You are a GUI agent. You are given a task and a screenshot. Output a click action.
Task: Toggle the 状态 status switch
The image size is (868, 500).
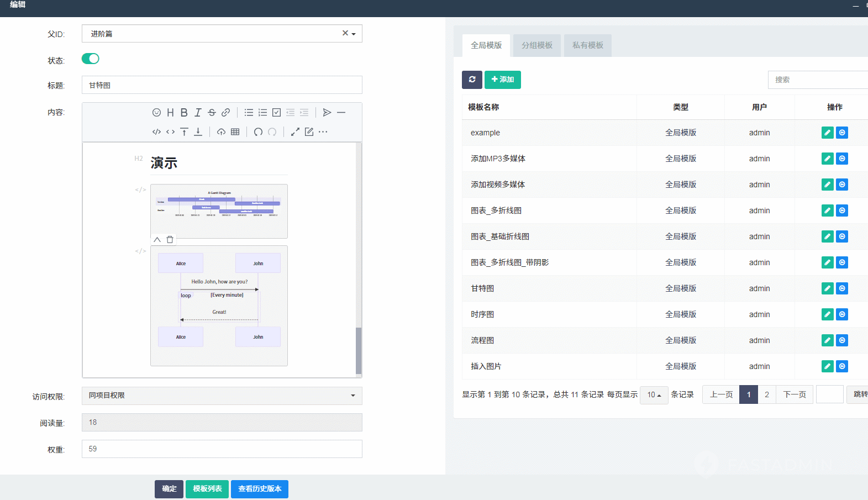(x=90, y=59)
